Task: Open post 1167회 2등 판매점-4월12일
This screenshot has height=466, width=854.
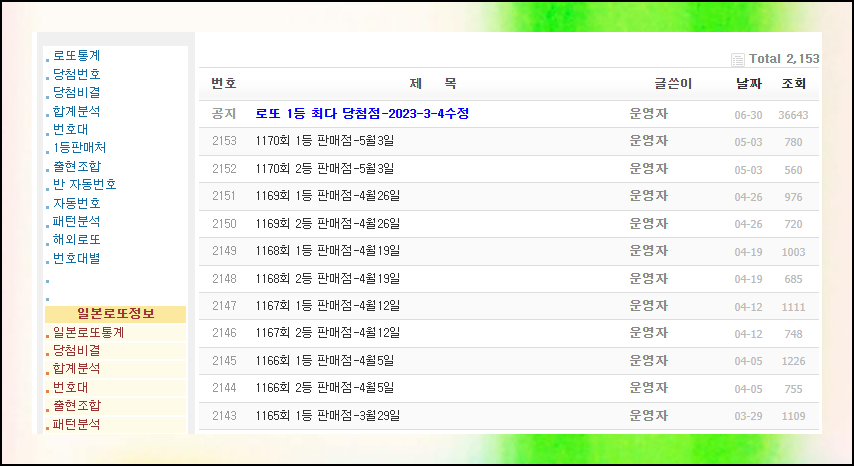Action: tap(327, 333)
